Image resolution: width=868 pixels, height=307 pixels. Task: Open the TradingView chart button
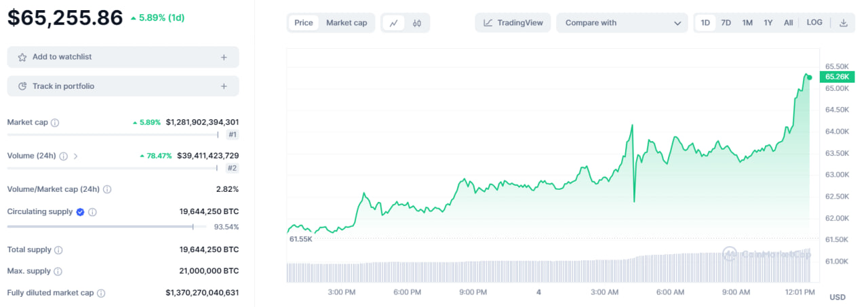(x=513, y=23)
